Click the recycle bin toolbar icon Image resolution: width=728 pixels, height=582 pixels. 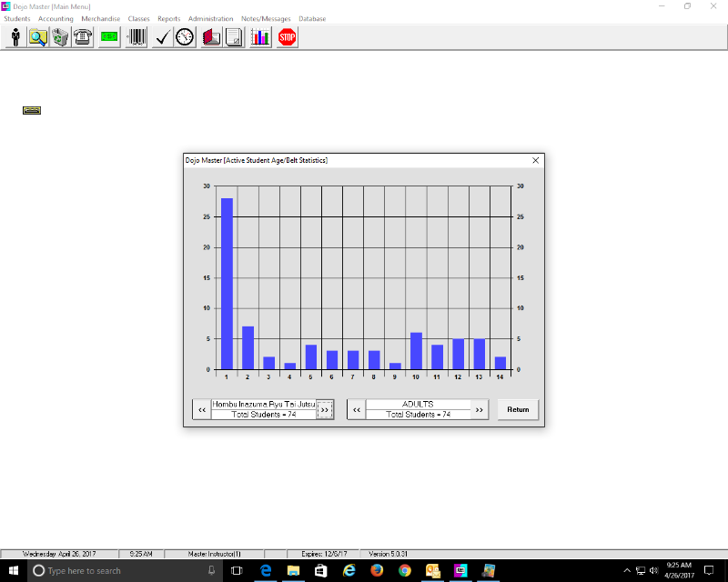click(x=60, y=37)
